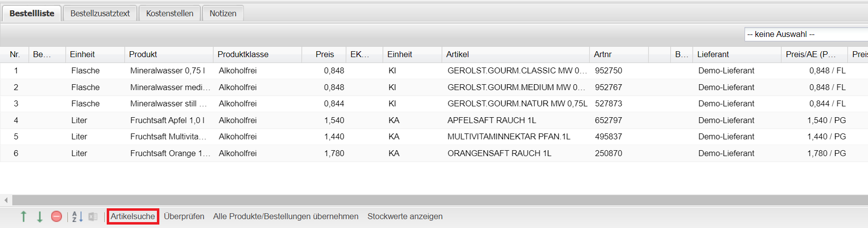The width and height of the screenshot is (868, 228).
Task: Click the Lieferant column header
Action: [x=713, y=55]
